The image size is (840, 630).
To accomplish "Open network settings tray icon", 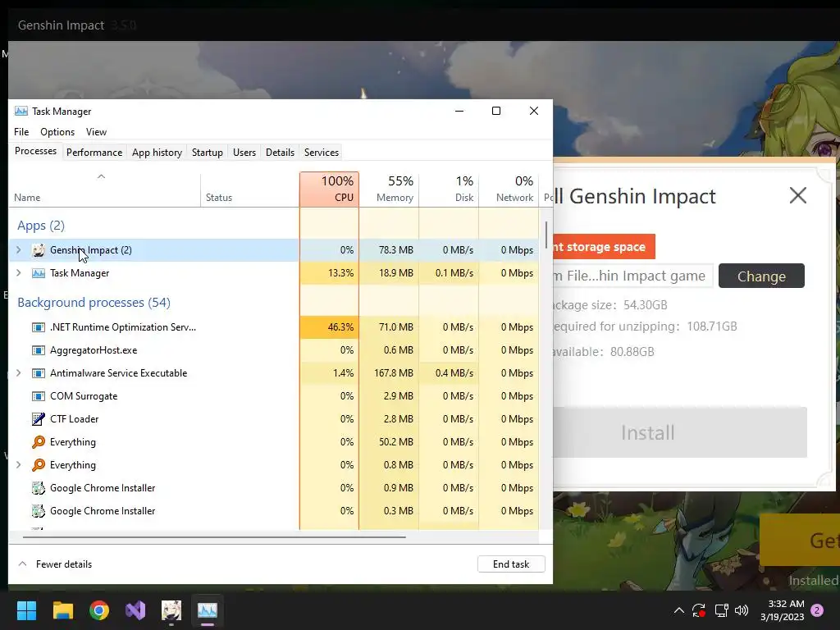I will coord(721,610).
